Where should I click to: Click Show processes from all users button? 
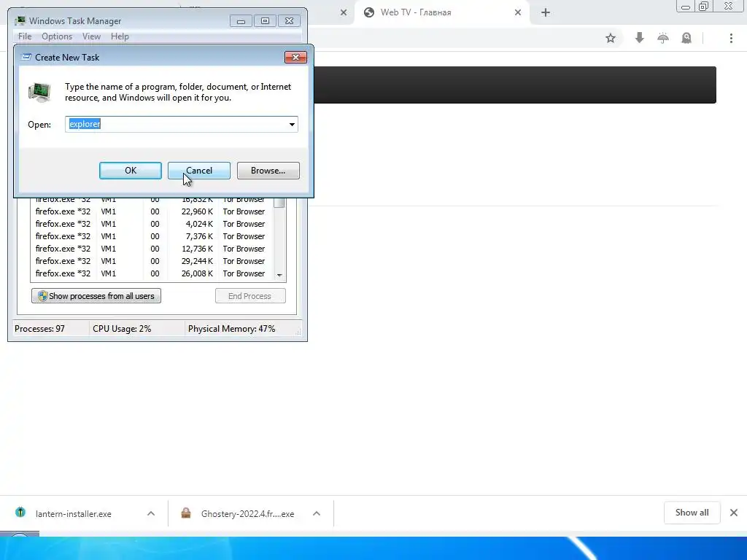tap(96, 296)
